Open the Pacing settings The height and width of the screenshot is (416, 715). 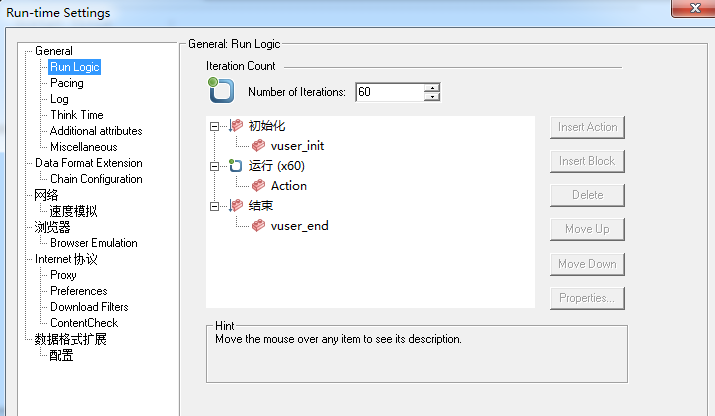pyautogui.click(x=67, y=83)
